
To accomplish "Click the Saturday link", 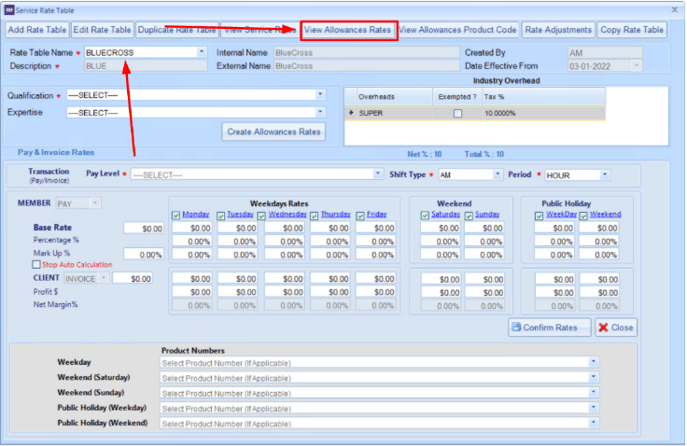I will tap(446, 214).
